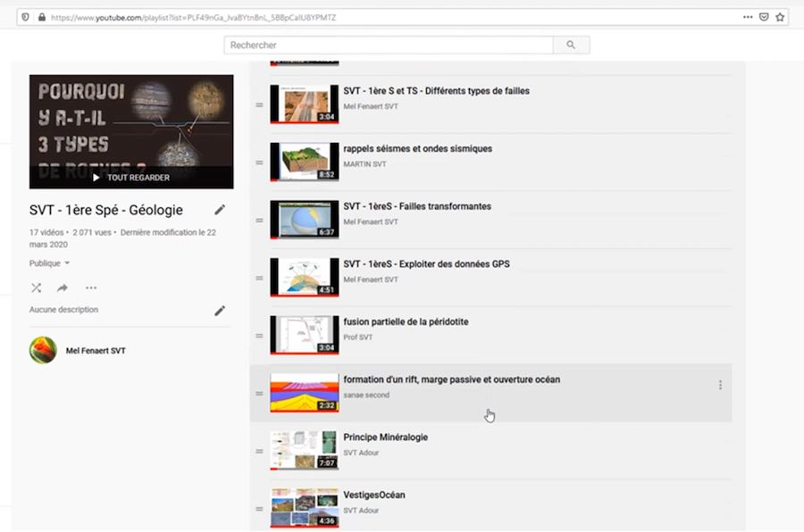Open video VestigesOcéan
This screenshot has width=804, height=532.
(374, 495)
